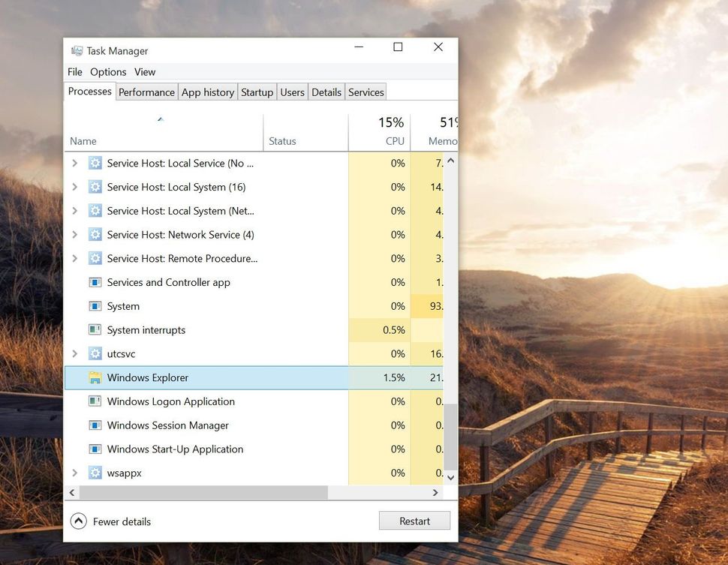Open the File menu
This screenshot has width=728, height=565.
[74, 72]
